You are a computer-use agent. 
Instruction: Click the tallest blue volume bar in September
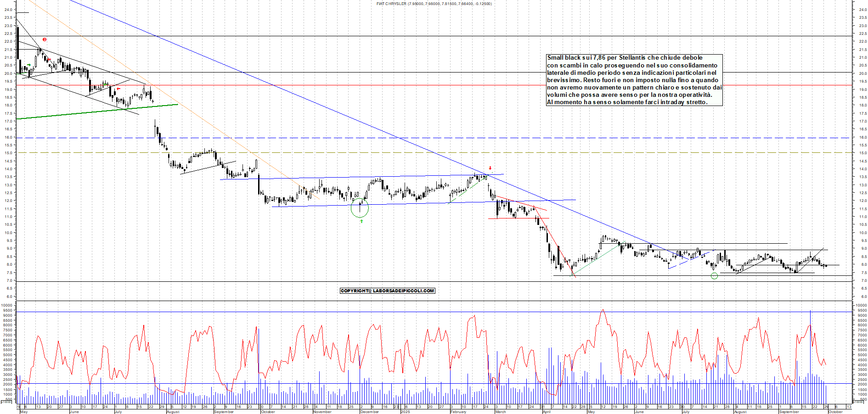(810, 349)
